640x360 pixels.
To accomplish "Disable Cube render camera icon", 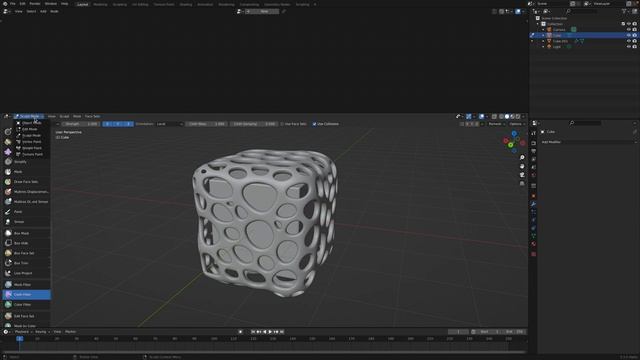I will pos(634,35).
